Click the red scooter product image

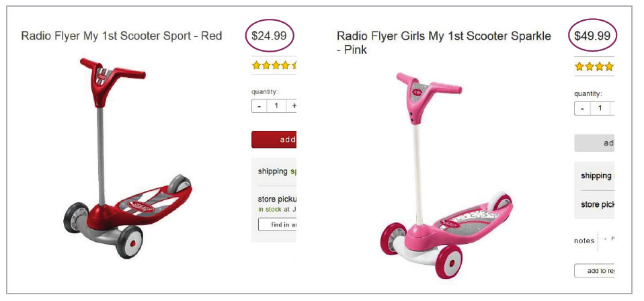(128, 158)
